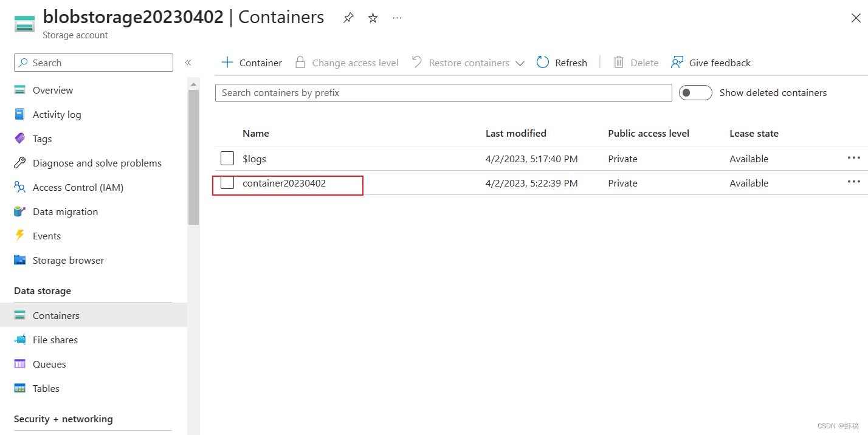868x435 pixels.
Task: Open Tables from the sidebar
Action: tap(46, 388)
